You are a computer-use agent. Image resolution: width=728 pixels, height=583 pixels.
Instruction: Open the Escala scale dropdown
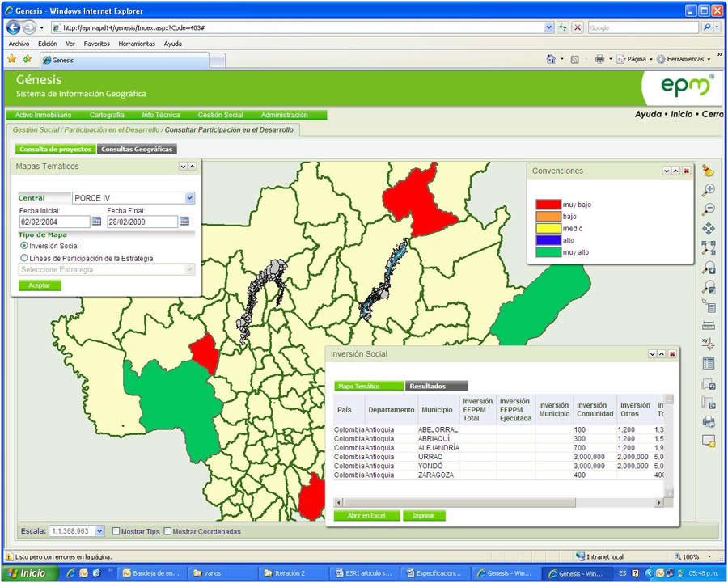coord(99,531)
